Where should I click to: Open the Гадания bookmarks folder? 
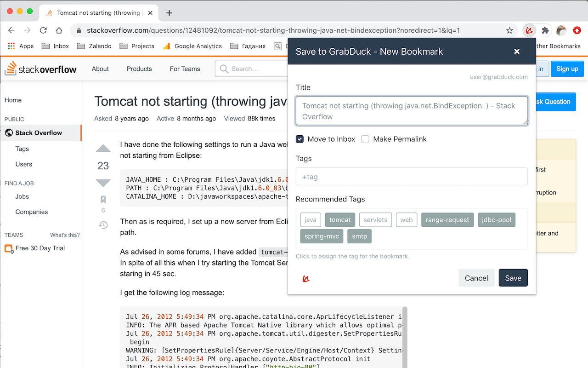click(248, 46)
